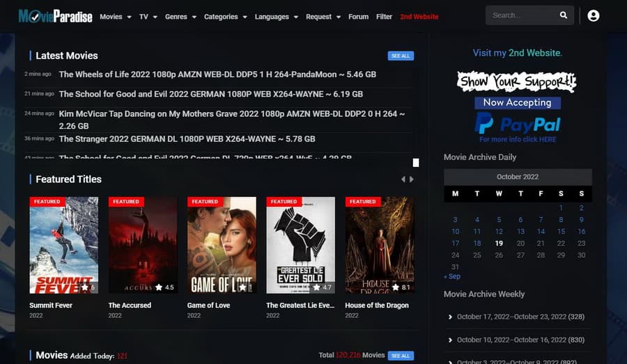Screen dimensions: 627x364
Task: Select October 10 in the calendar
Action: pyautogui.click(x=455, y=231)
